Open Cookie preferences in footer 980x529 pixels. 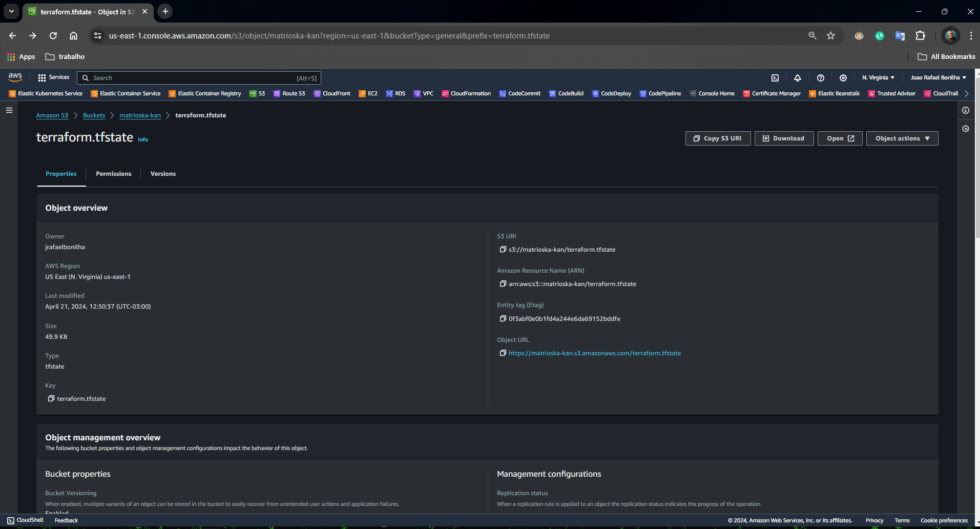pos(944,520)
